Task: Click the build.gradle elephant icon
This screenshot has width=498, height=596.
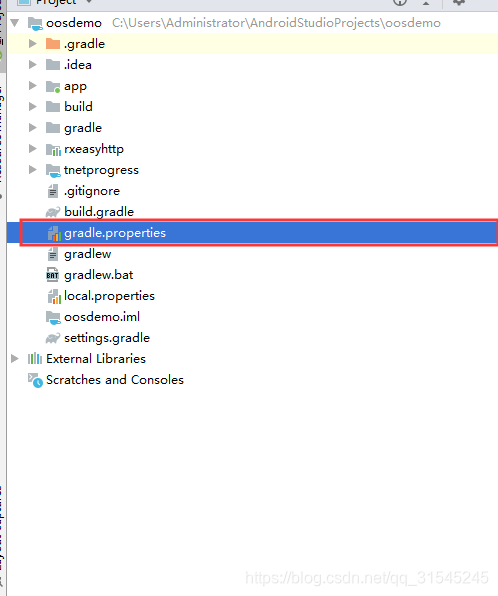Action: tap(53, 212)
